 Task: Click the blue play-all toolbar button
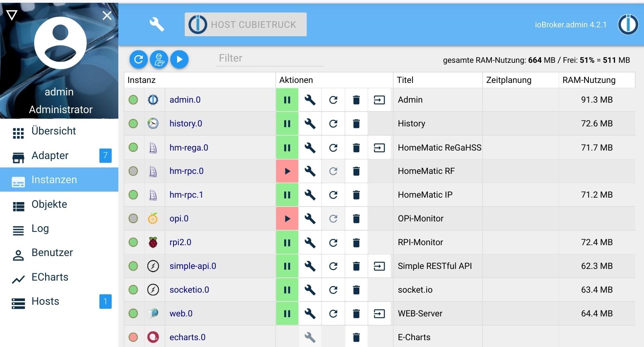point(180,60)
